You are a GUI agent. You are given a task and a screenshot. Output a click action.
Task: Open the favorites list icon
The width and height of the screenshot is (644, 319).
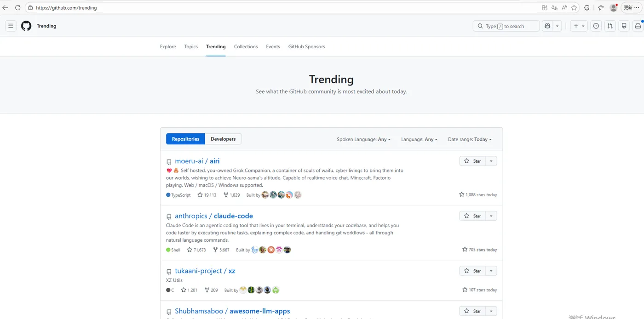601,8
